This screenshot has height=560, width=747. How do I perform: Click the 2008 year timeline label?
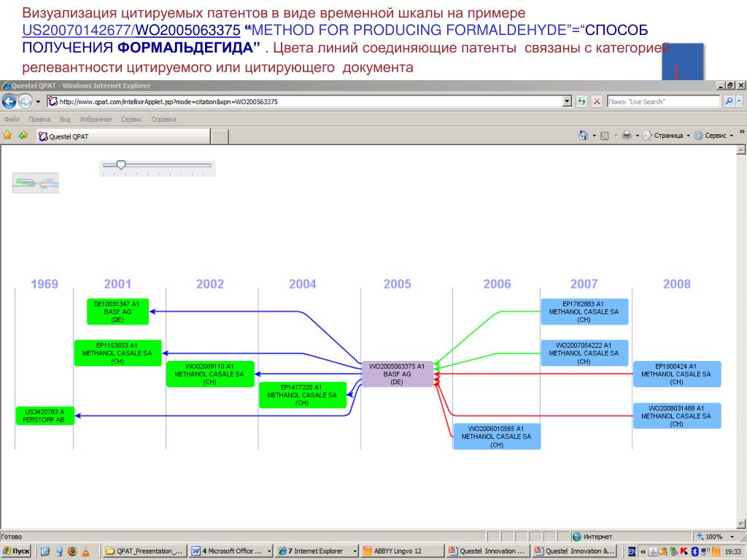677,284
